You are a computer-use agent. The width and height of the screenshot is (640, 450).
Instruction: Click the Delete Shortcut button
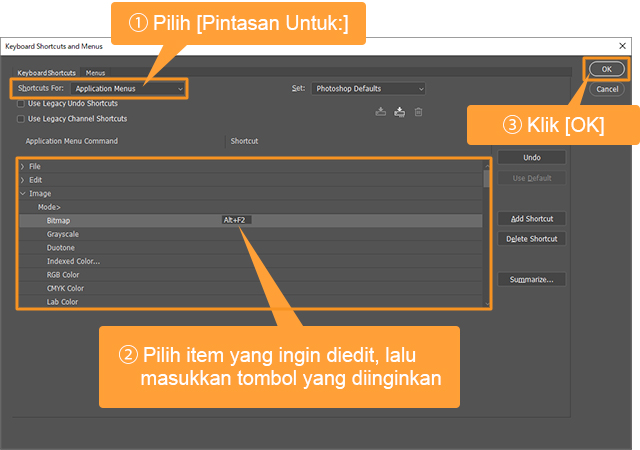[x=532, y=239]
